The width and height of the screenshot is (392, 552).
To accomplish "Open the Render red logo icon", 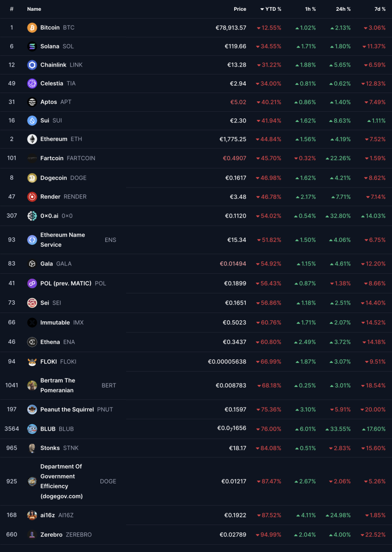I will (x=32, y=197).
